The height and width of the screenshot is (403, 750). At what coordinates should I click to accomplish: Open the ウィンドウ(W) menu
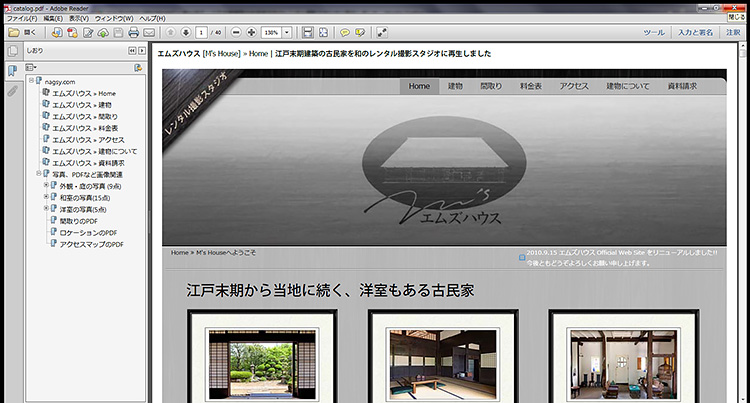tap(114, 18)
